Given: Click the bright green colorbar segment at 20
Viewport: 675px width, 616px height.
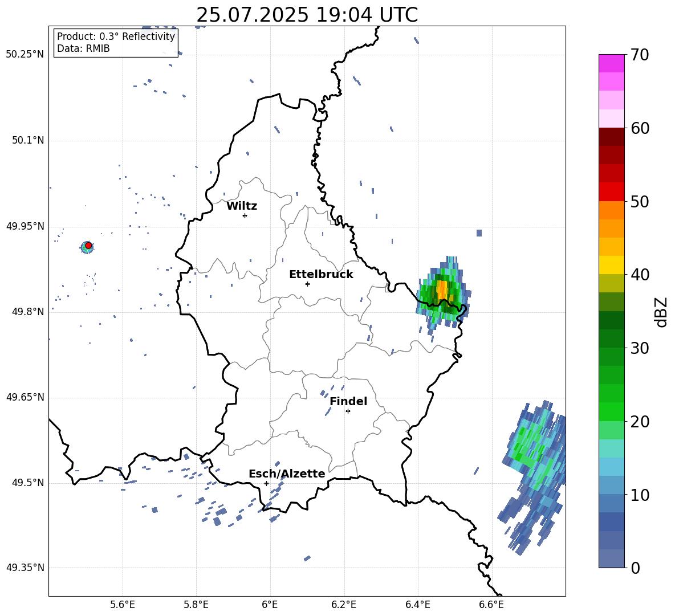Looking at the screenshot, I should [611, 411].
